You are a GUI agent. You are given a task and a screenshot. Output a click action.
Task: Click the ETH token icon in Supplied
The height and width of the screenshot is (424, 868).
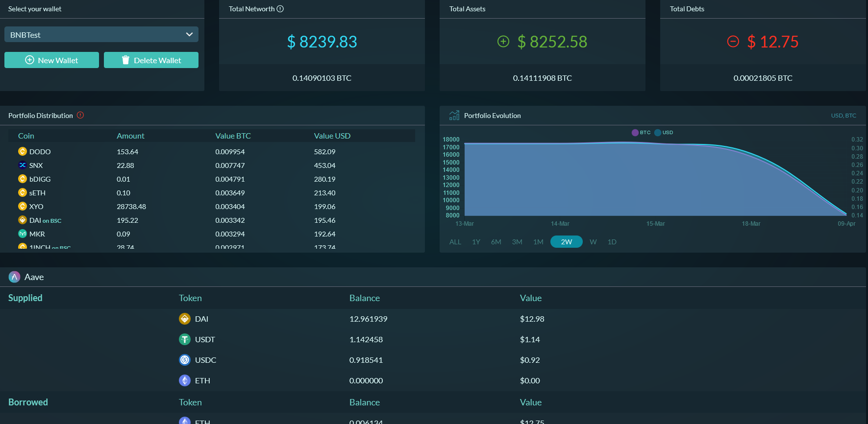[185, 380]
